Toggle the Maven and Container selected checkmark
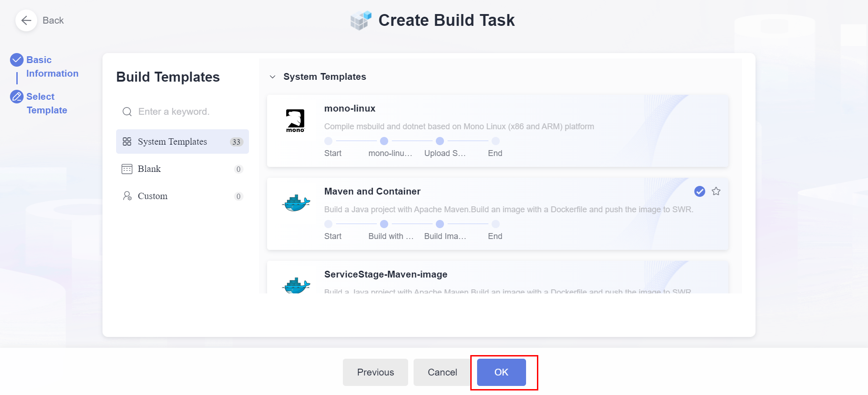Screen dimensions: 868x395 pos(700,191)
